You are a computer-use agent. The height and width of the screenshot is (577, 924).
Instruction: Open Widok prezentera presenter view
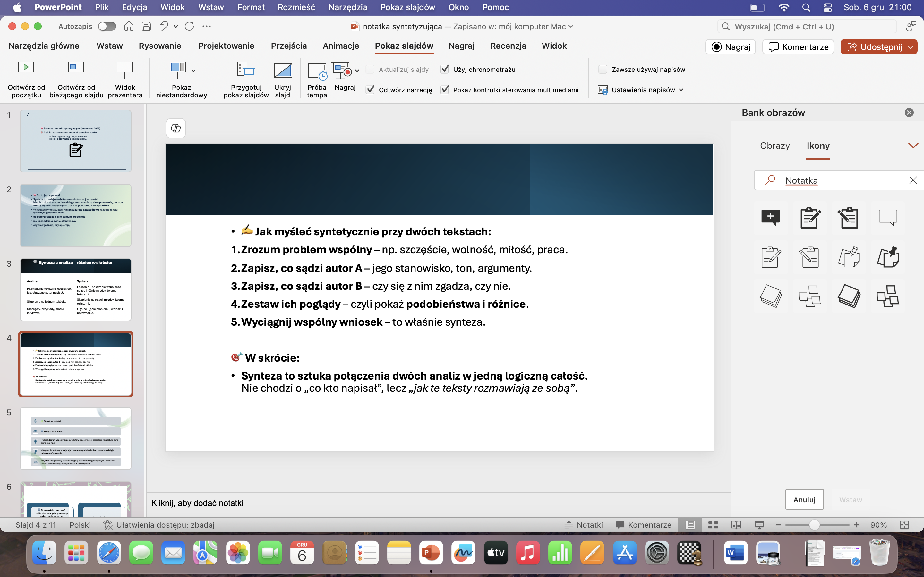pos(125,71)
